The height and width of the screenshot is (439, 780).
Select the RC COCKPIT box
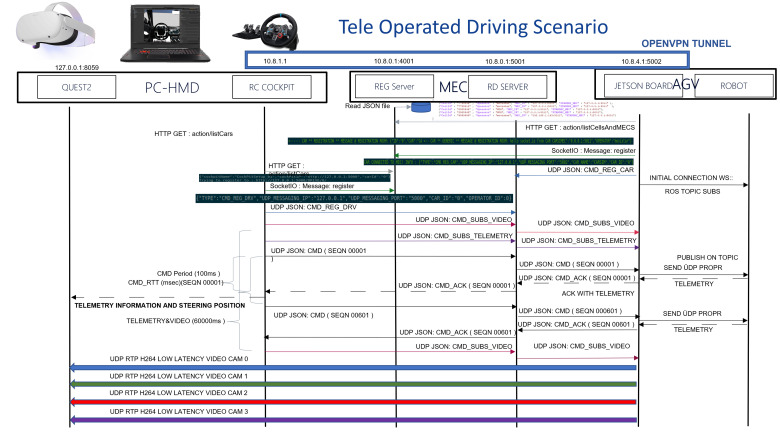pyautogui.click(x=272, y=87)
